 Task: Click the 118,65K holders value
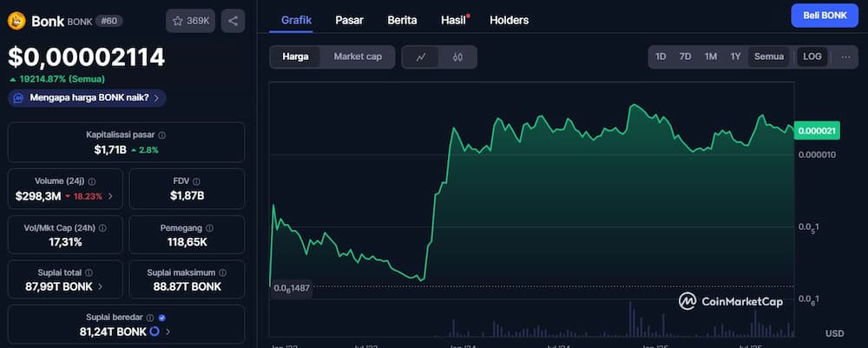(187, 242)
